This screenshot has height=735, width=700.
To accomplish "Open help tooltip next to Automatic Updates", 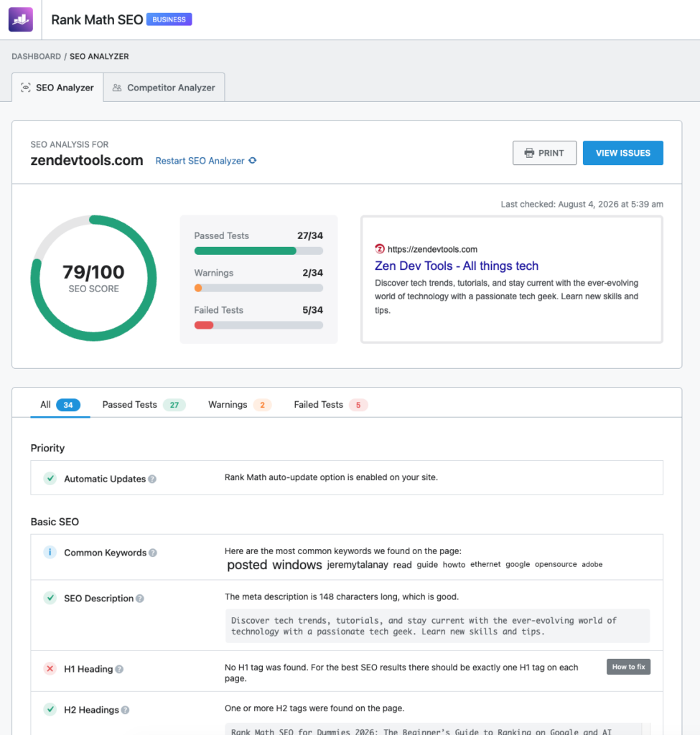I will [x=152, y=479].
